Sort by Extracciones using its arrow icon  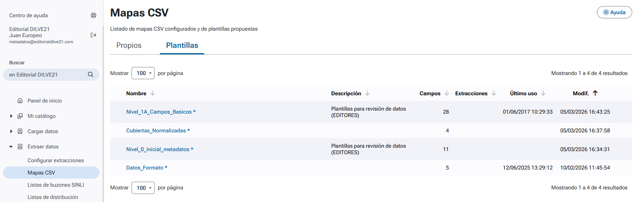494,93
